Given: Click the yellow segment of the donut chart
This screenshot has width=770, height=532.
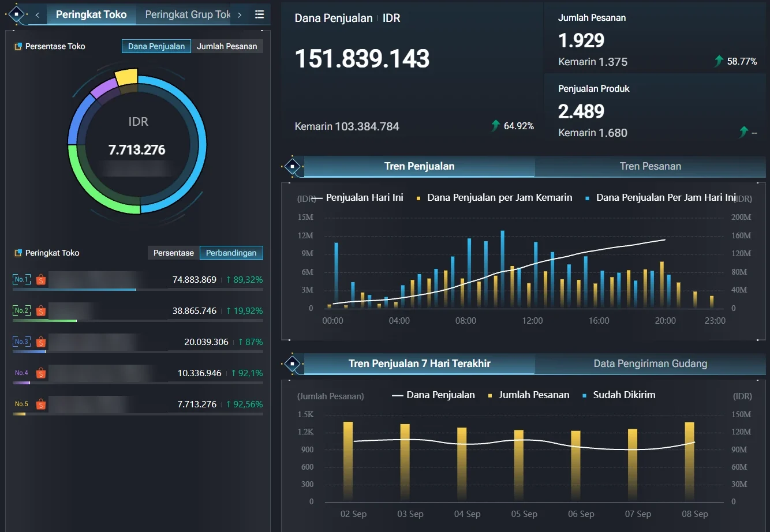Looking at the screenshot, I should coord(126,77).
